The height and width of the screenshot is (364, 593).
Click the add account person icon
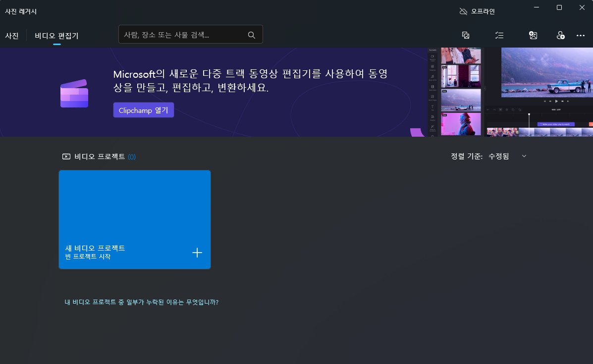560,35
